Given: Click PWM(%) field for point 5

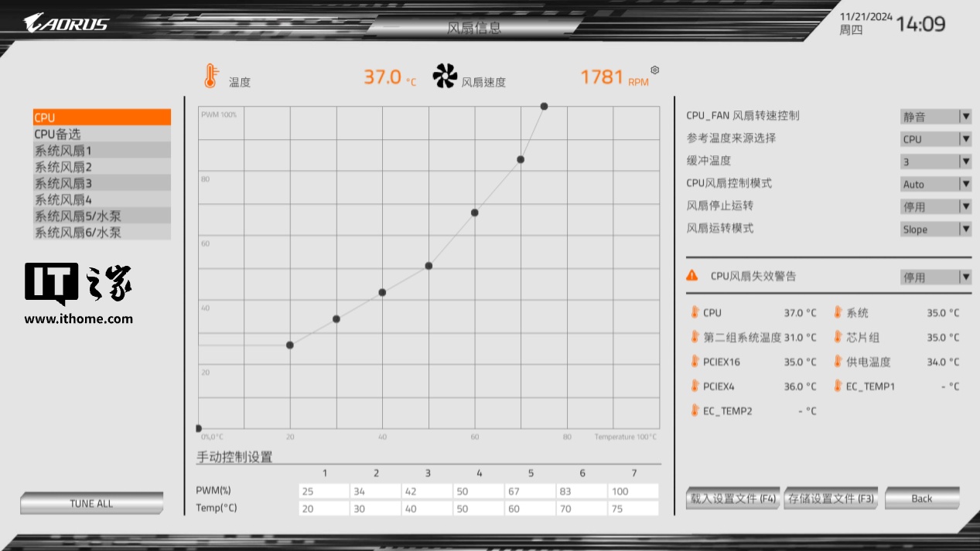Looking at the screenshot, I should point(530,491).
